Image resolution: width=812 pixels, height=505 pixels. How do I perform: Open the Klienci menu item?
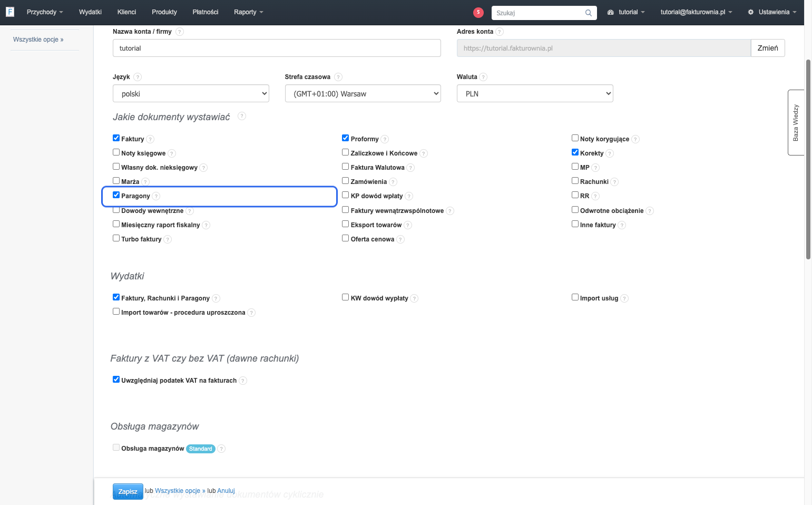click(x=126, y=12)
